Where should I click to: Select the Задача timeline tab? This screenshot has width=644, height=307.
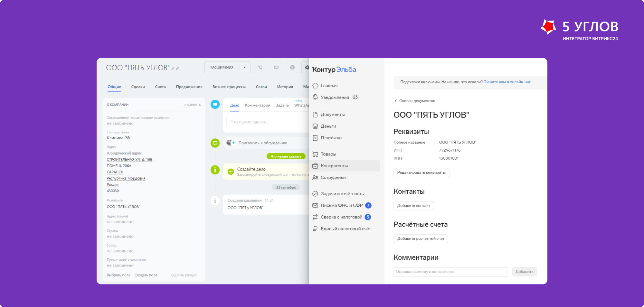282,106
